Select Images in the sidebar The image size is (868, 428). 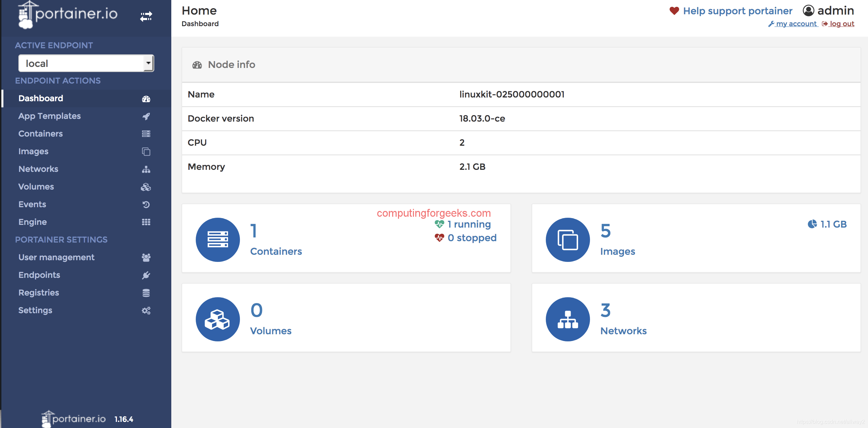click(x=86, y=151)
